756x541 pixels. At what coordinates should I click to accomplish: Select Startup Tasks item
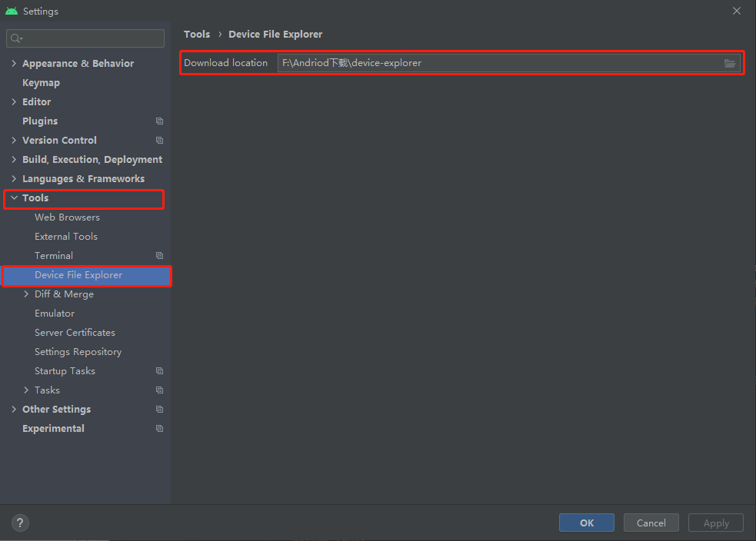(65, 371)
